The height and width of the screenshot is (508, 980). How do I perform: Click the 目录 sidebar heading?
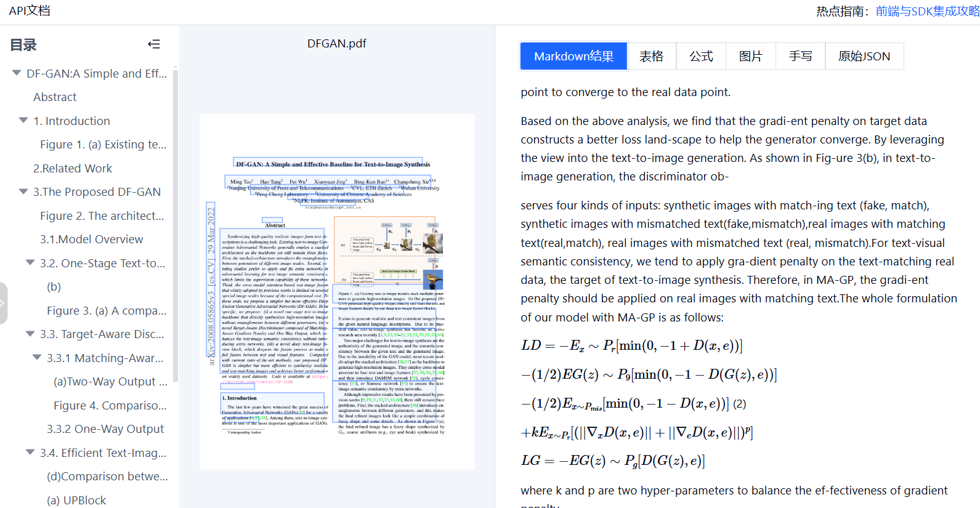23,45
